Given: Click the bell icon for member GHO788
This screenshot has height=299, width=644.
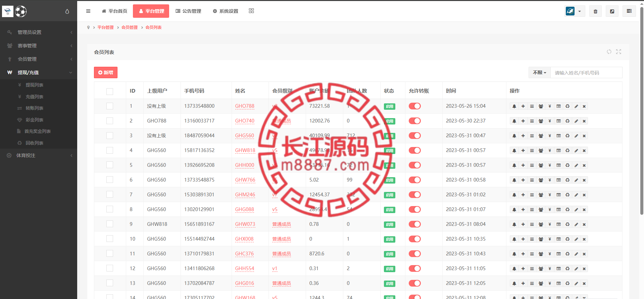Looking at the screenshot, I should (514, 106).
